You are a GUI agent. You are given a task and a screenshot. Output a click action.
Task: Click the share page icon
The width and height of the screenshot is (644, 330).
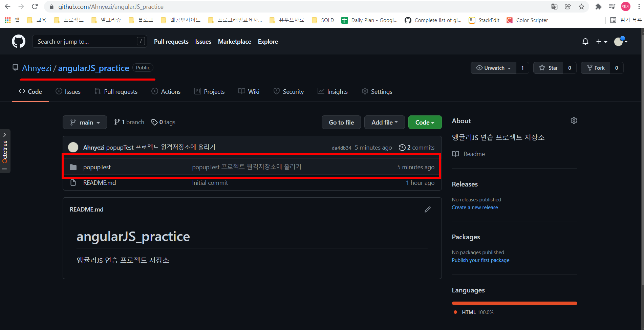(x=568, y=6)
